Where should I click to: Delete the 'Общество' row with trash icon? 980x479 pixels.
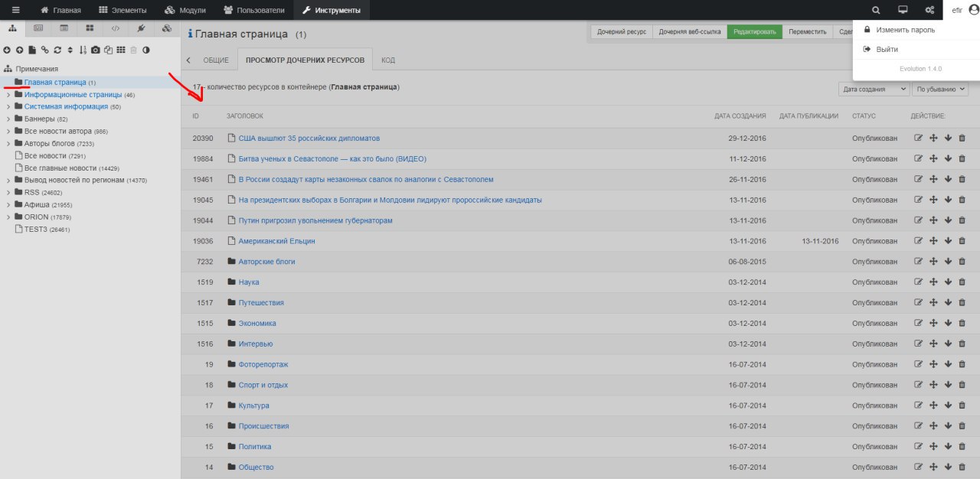pos(962,467)
